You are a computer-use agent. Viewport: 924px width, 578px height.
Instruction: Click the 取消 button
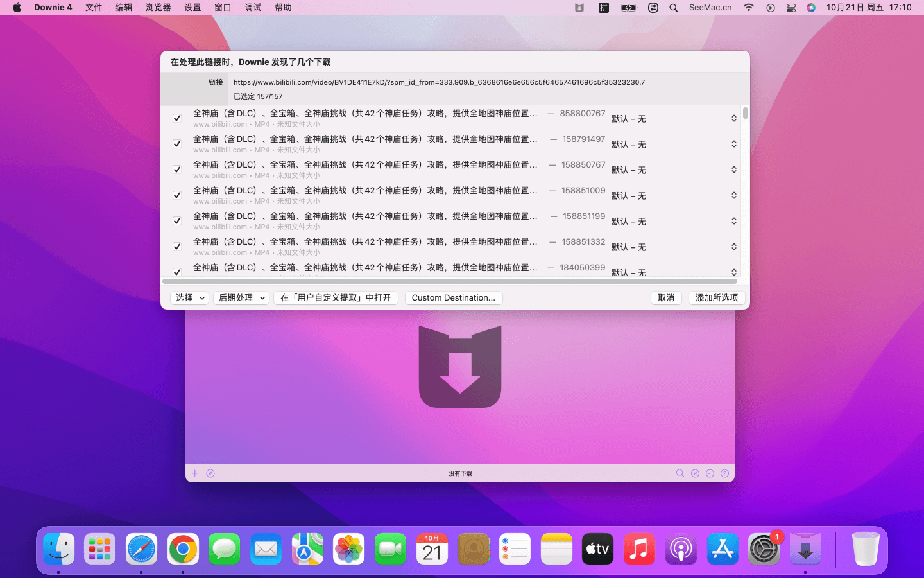[x=666, y=298]
